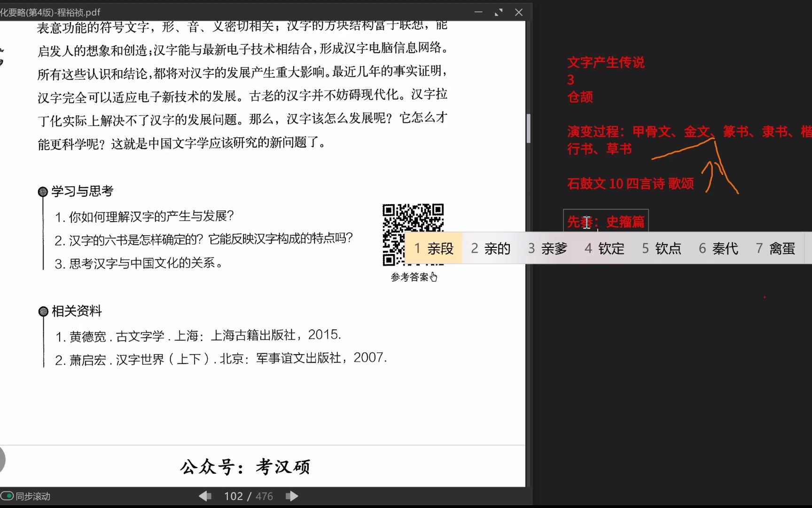Viewport: 812px width, 508px height.
Task: Click page number "102 / 476" to jump pages
Action: pyautogui.click(x=248, y=496)
